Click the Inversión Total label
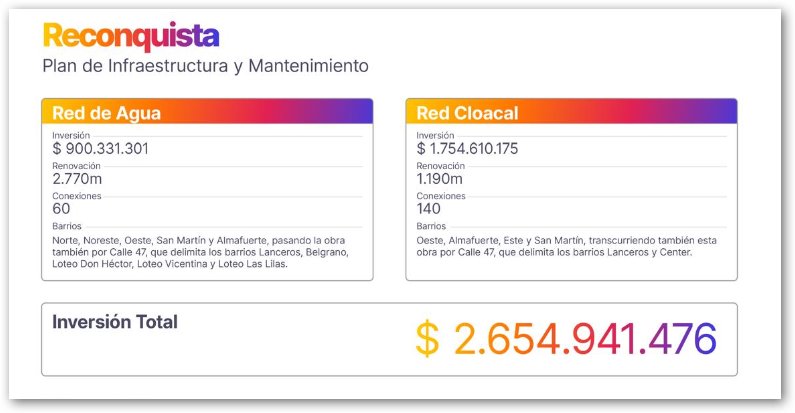The image size is (795, 413). pos(114,322)
